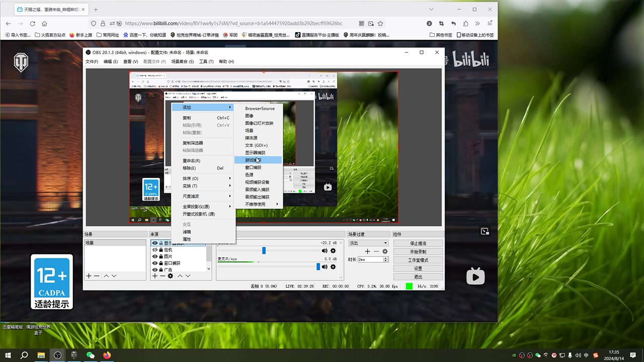
Task: Open OBS 设置 button
Action: pyautogui.click(x=418, y=268)
